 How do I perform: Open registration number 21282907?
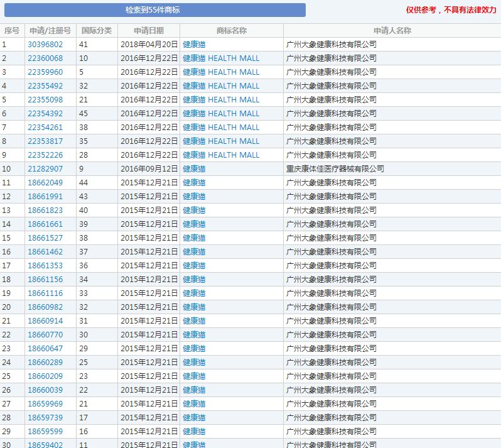pyautogui.click(x=45, y=169)
